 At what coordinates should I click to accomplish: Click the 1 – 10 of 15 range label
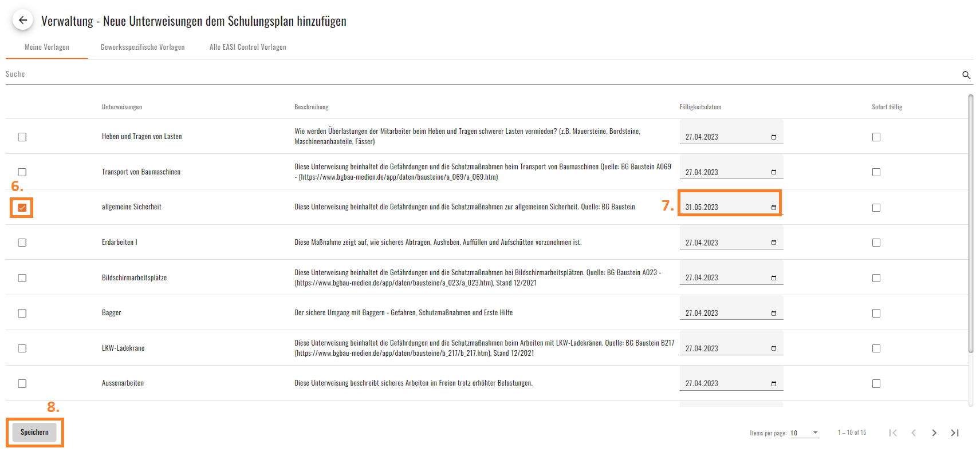pyautogui.click(x=852, y=433)
